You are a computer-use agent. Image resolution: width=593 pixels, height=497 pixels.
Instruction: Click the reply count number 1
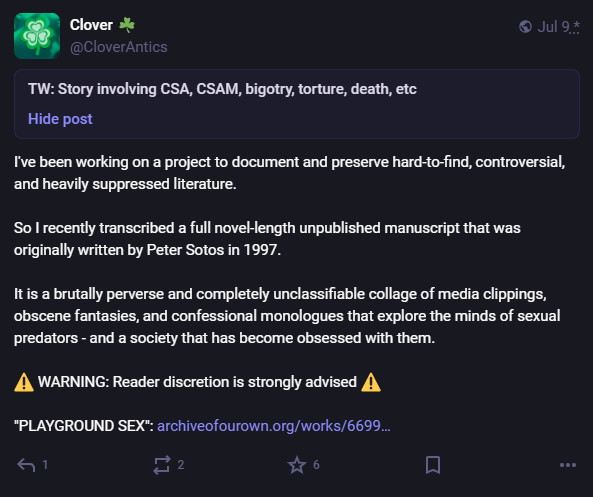point(45,465)
